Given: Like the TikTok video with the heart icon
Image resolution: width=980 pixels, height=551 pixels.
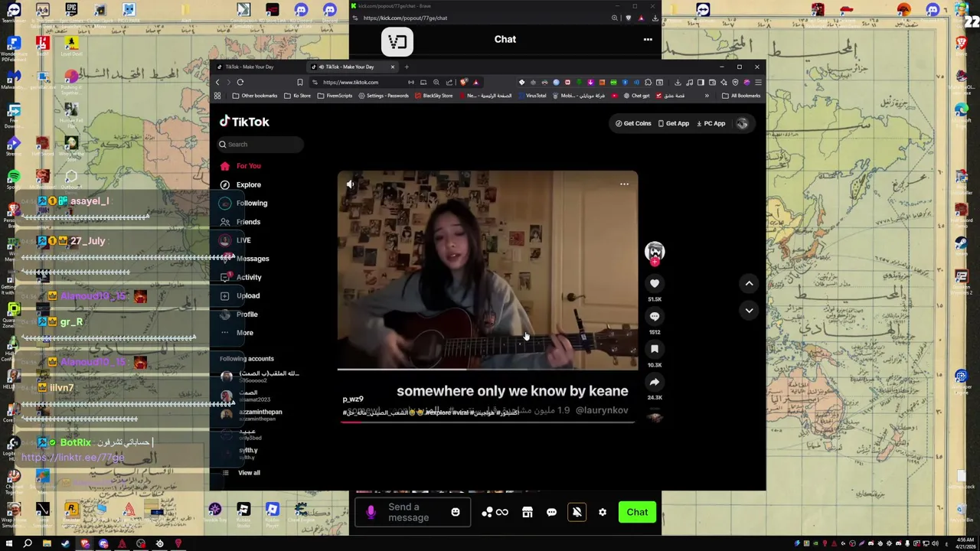Looking at the screenshot, I should tap(655, 284).
